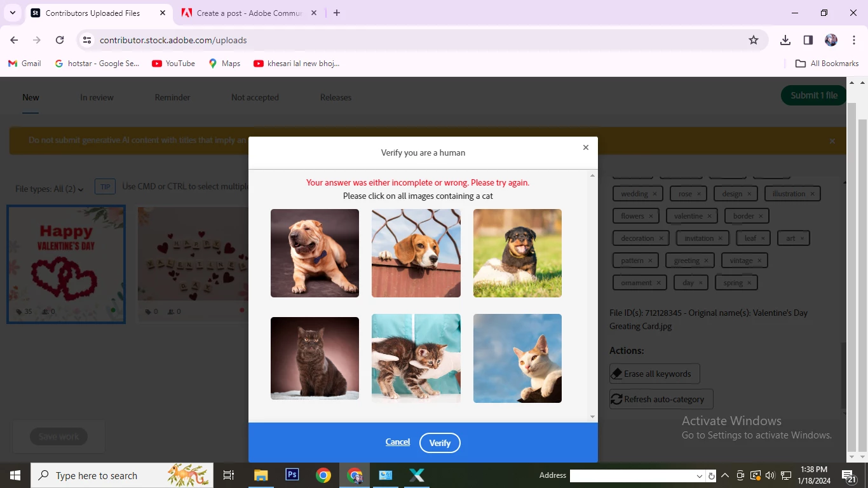Open Photoshop from the taskbar
The height and width of the screenshot is (488, 868).
tap(292, 475)
